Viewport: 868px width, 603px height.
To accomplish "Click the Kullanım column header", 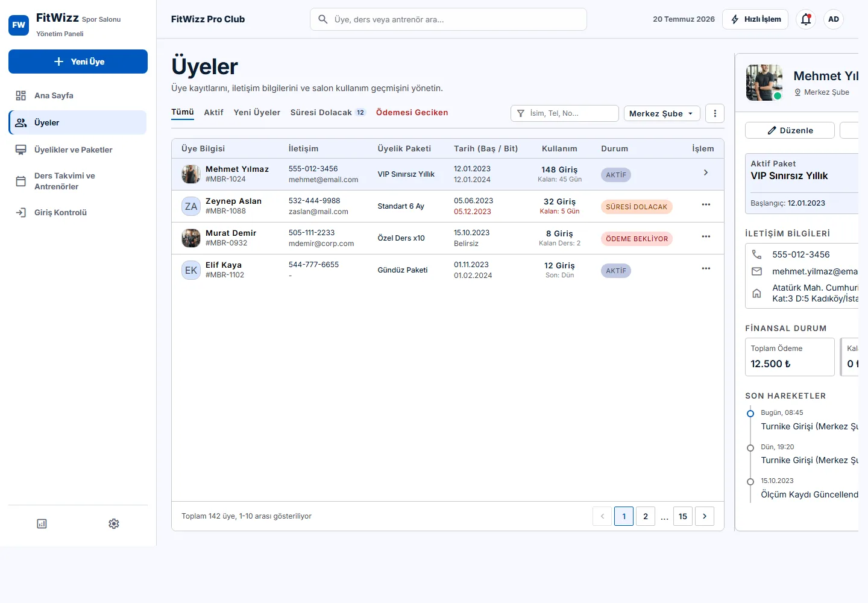I will 559,148.
